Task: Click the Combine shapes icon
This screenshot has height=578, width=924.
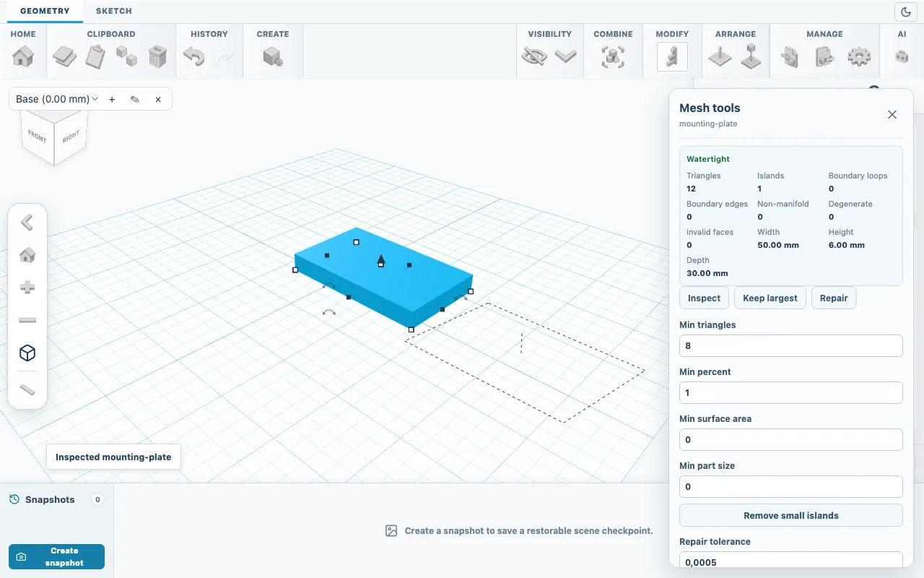Action: 613,56
